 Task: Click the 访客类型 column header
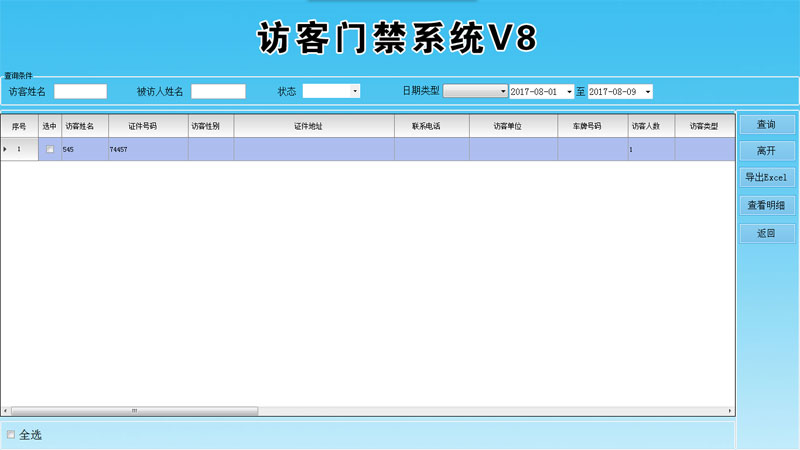click(x=705, y=126)
